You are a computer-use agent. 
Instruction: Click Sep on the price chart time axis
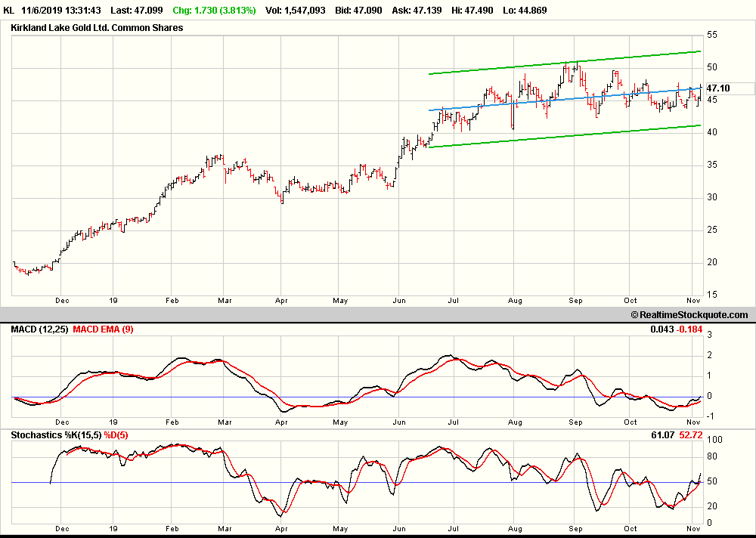click(x=575, y=300)
